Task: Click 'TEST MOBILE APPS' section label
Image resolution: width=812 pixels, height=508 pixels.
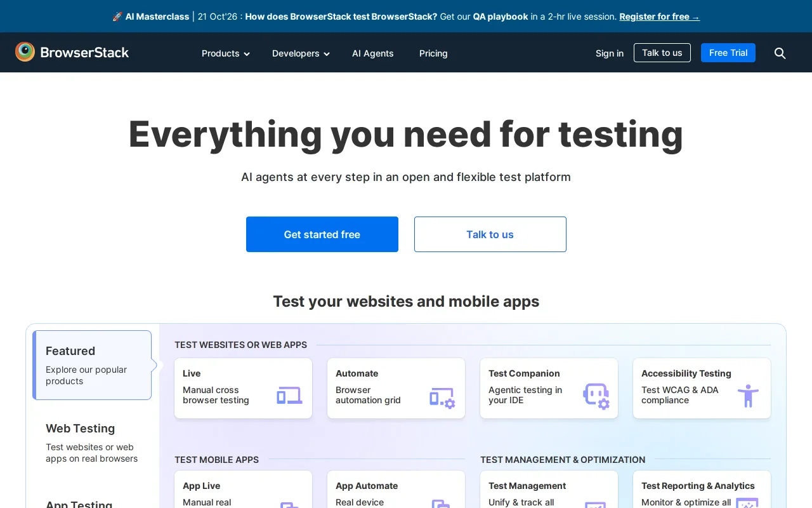Action: (216, 460)
